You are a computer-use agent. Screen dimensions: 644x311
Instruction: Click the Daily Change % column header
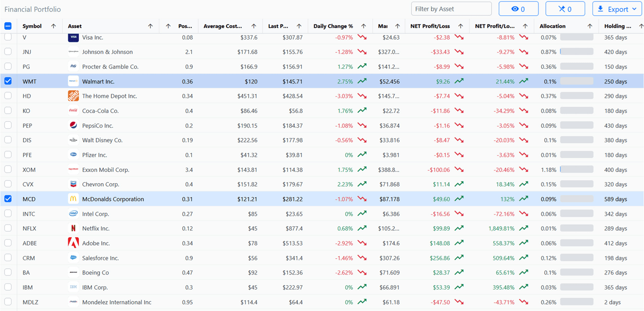(333, 26)
